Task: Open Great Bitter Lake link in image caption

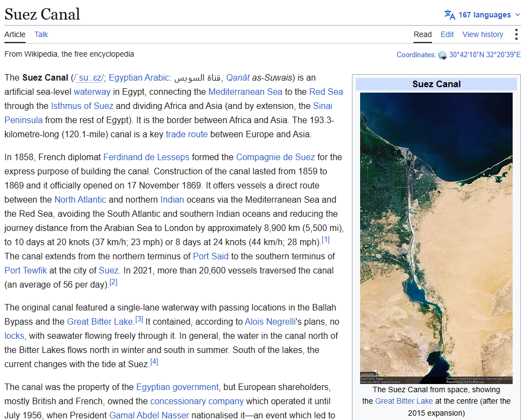Action: point(404,401)
